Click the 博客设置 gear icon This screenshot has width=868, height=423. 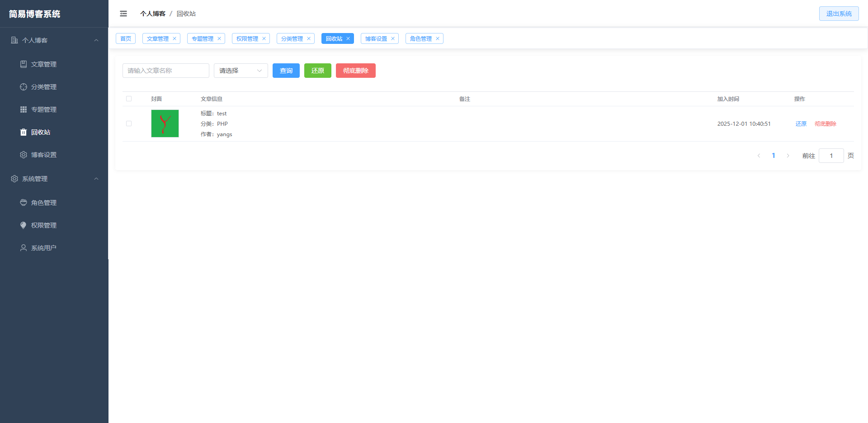pos(24,155)
